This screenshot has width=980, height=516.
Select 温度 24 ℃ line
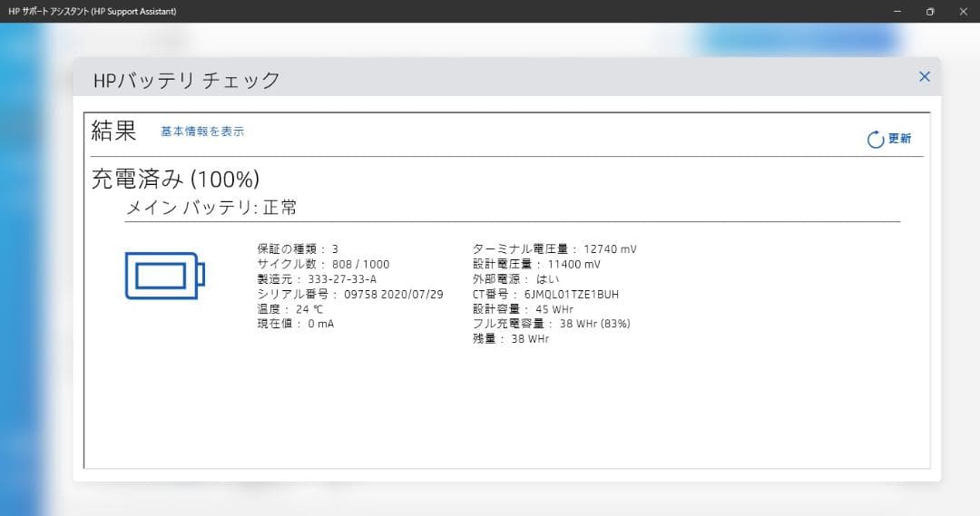click(x=290, y=309)
